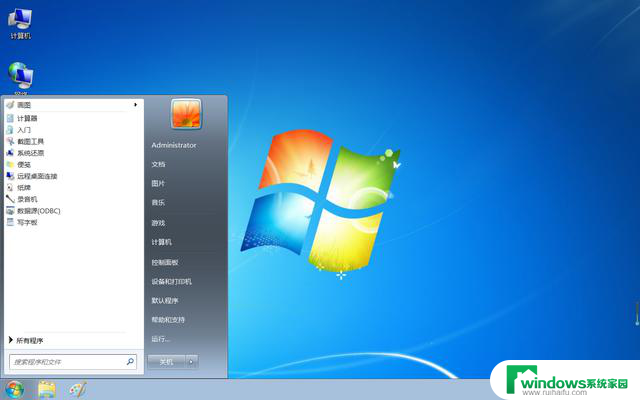
Task: Open 运行... (Run) dialog
Action: coord(161,339)
